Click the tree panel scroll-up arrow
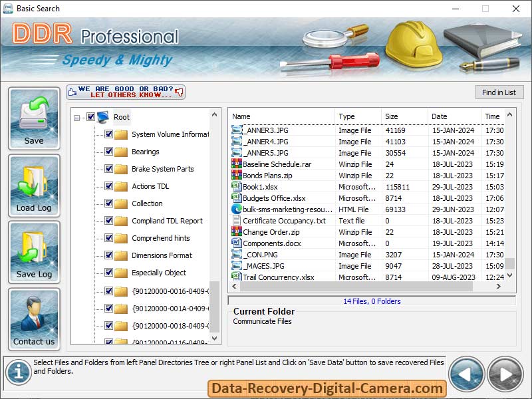This screenshot has width=532, height=399. click(214, 114)
